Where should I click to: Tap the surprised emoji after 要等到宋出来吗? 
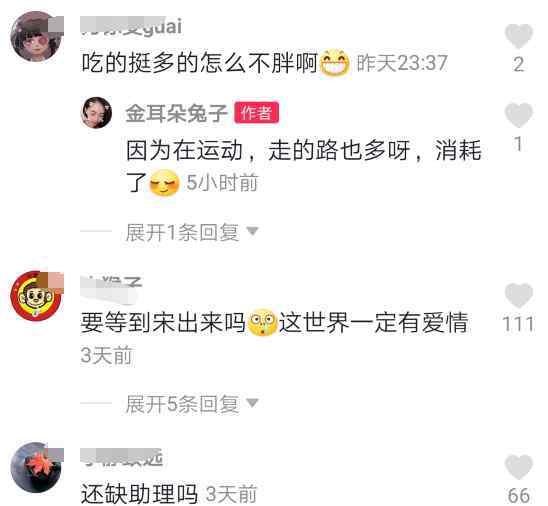point(263,322)
